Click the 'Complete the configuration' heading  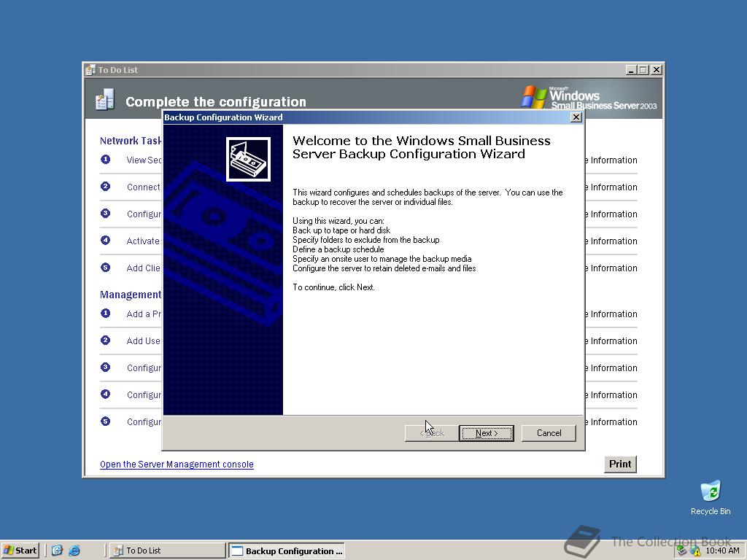[216, 102]
